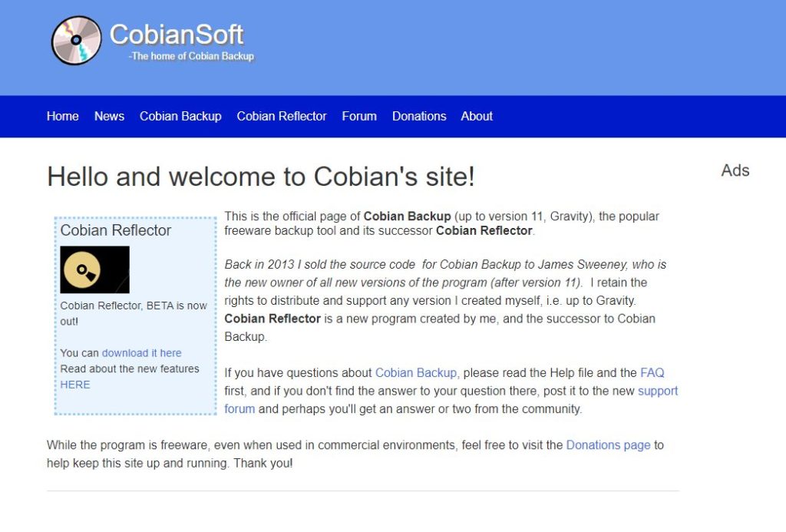This screenshot has height=532, width=786.
Task: Visit Donations from the top navigation bar
Action: 419,117
